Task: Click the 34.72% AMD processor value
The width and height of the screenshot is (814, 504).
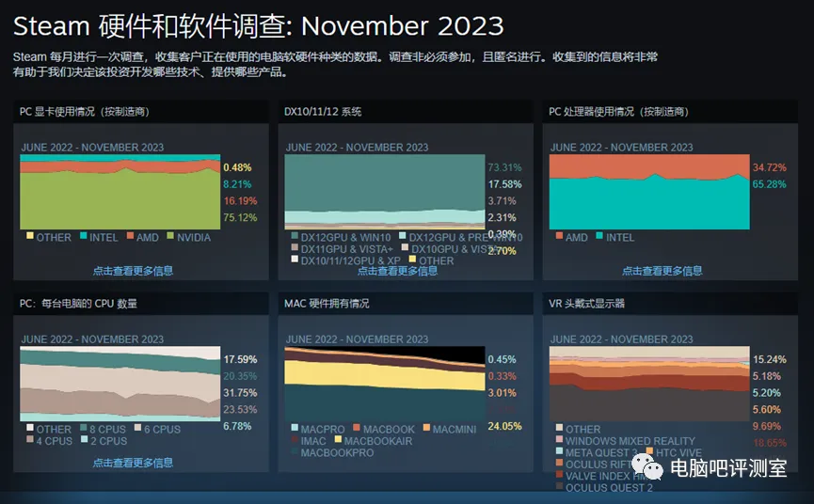Action: coord(770,167)
